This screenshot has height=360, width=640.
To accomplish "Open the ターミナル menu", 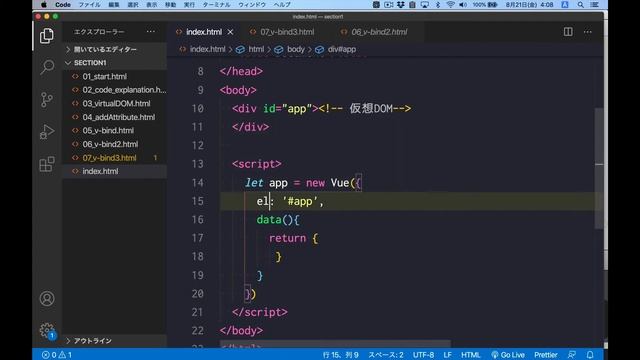I will coord(216,5).
